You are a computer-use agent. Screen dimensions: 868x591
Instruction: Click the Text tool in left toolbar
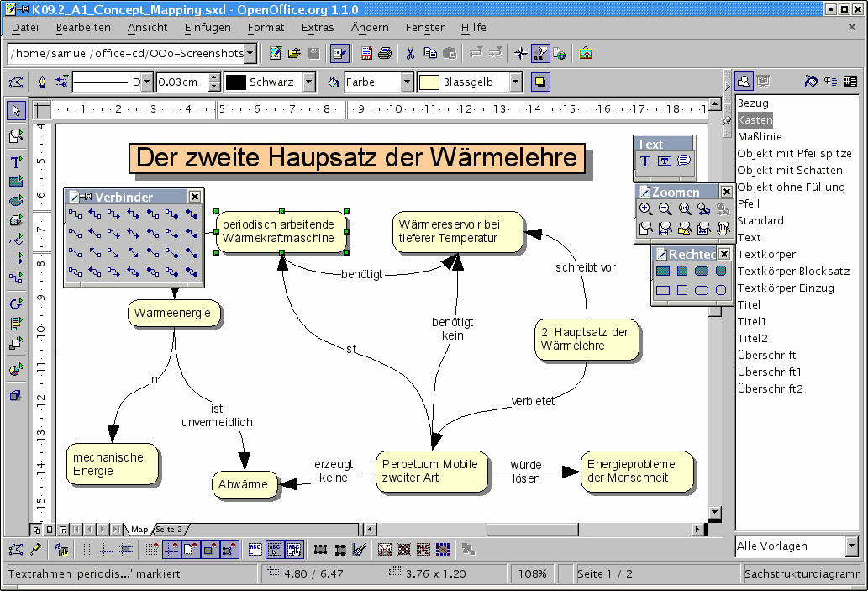tap(16, 161)
